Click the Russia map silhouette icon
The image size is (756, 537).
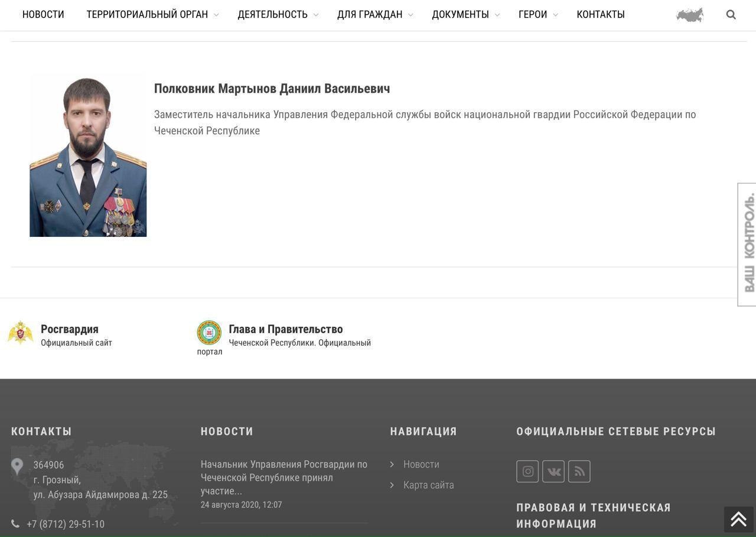pyautogui.click(x=690, y=15)
